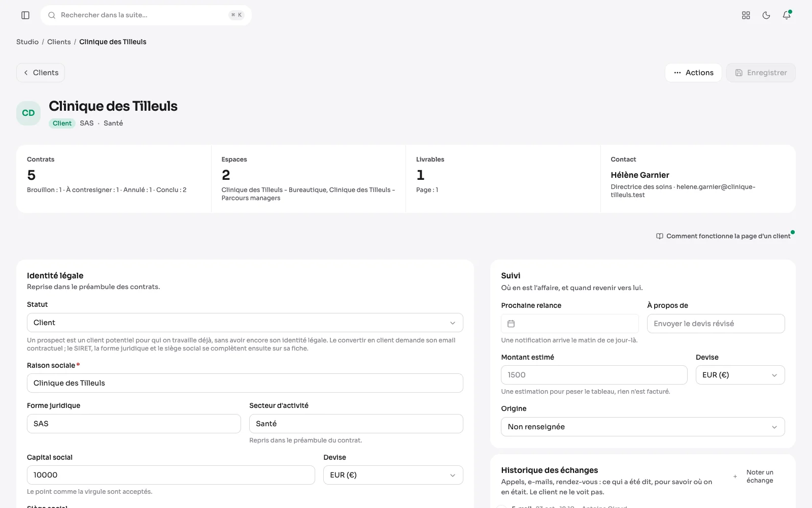Click the search magnifier icon
This screenshot has height=508, width=812.
[52, 15]
